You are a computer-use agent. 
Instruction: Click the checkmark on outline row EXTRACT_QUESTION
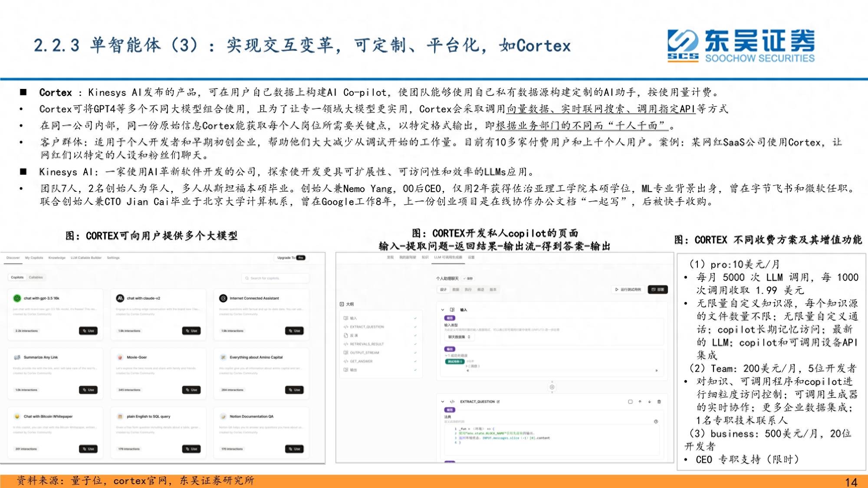point(415,327)
